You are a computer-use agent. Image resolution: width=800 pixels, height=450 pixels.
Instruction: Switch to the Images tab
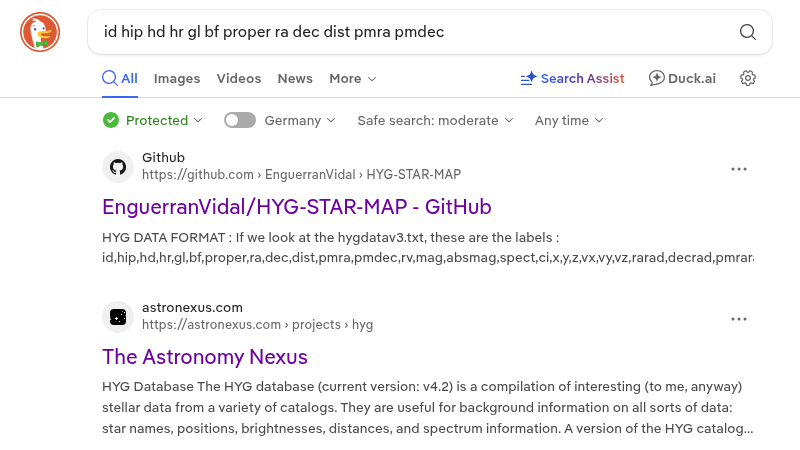(177, 78)
